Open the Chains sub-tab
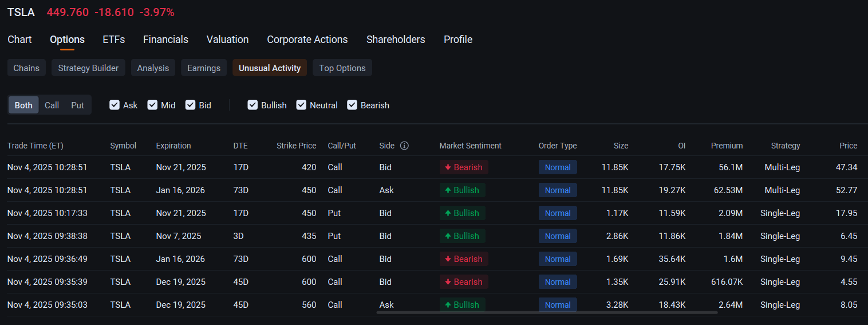Image resolution: width=868 pixels, height=325 pixels. 26,68
